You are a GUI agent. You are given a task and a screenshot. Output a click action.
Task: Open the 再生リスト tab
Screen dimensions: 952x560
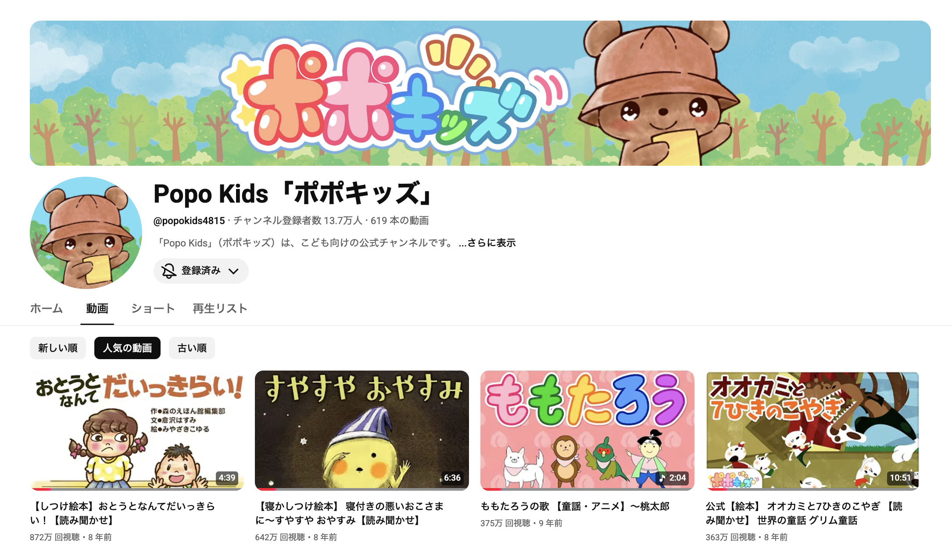point(220,309)
